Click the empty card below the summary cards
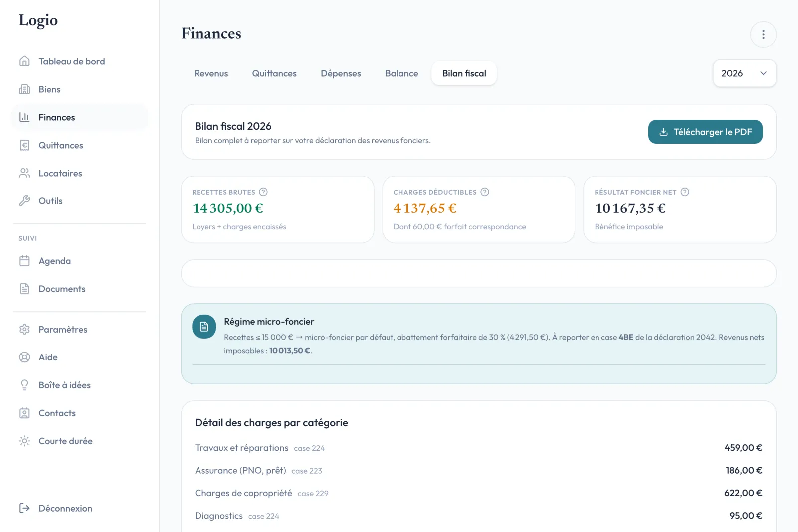 pyautogui.click(x=478, y=273)
